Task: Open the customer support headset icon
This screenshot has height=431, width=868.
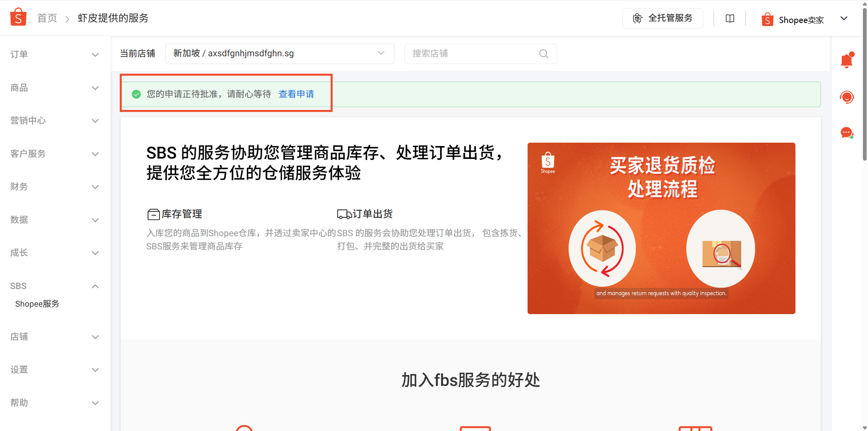Action: pos(847,97)
